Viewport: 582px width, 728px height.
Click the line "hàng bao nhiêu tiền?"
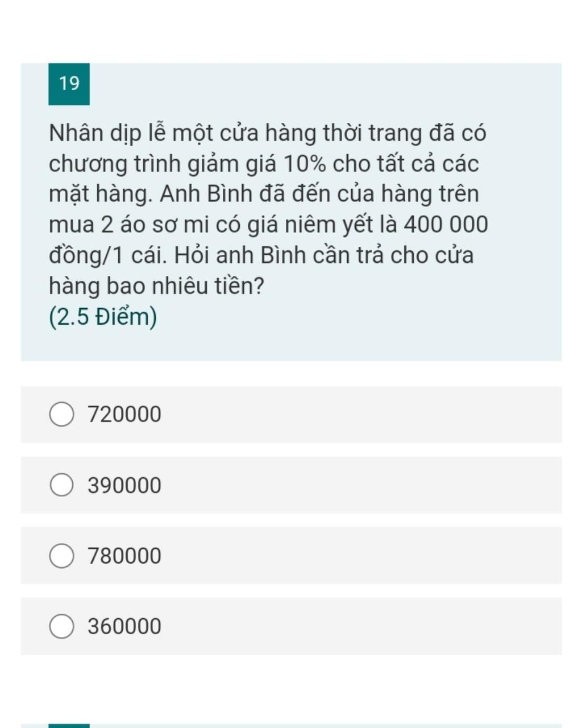(156, 286)
